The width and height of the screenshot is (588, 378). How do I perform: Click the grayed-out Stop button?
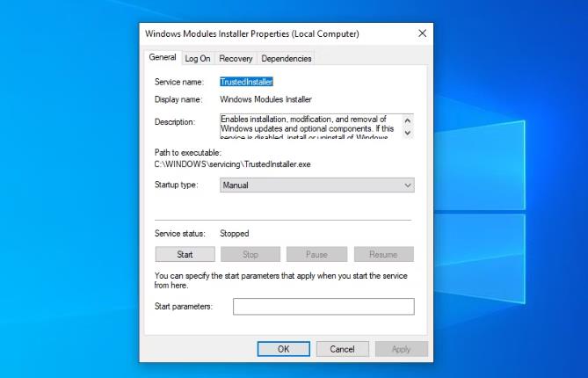point(250,254)
